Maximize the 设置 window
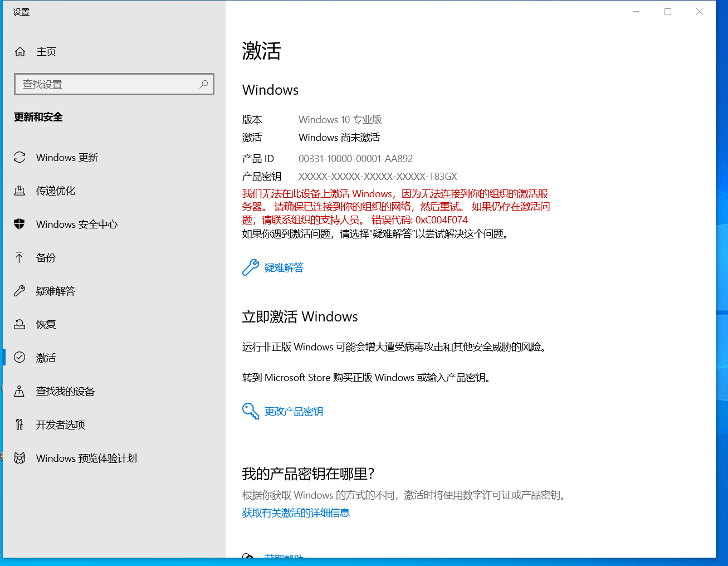The image size is (728, 566). [x=668, y=12]
